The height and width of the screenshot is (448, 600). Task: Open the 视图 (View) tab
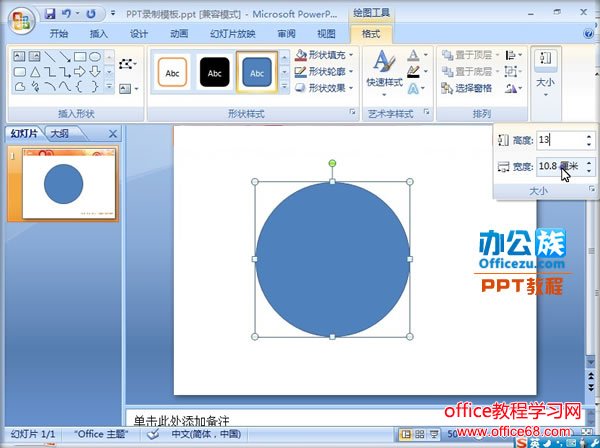326,34
